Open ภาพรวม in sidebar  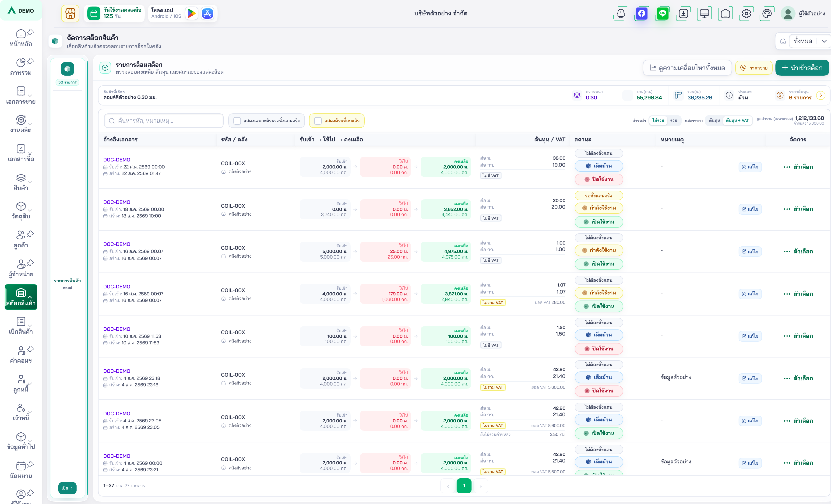point(21,67)
